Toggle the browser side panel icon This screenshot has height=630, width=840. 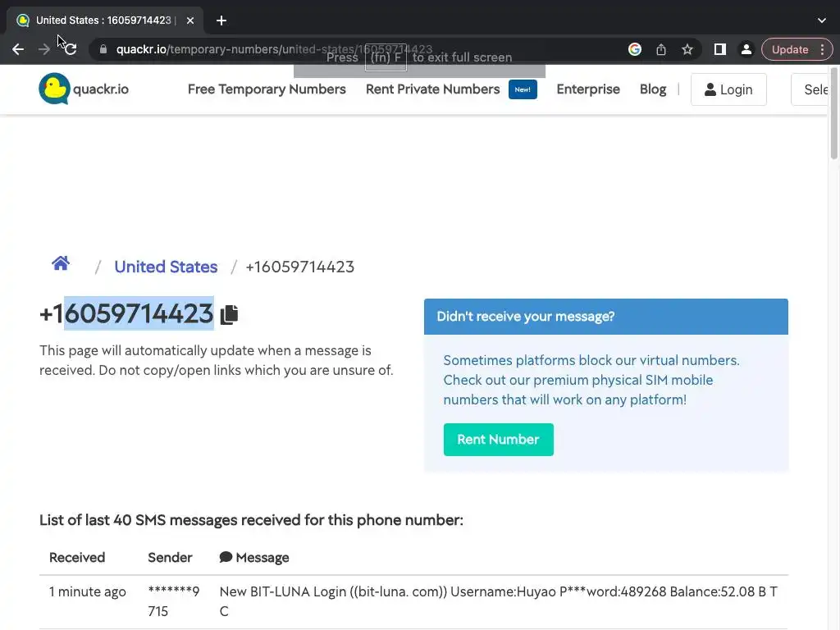720,49
